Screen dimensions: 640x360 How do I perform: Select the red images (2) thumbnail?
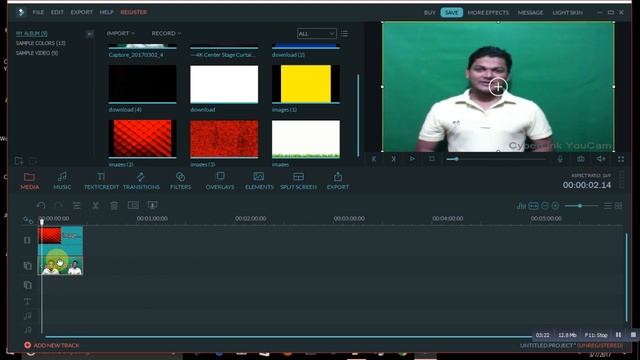[x=142, y=138]
